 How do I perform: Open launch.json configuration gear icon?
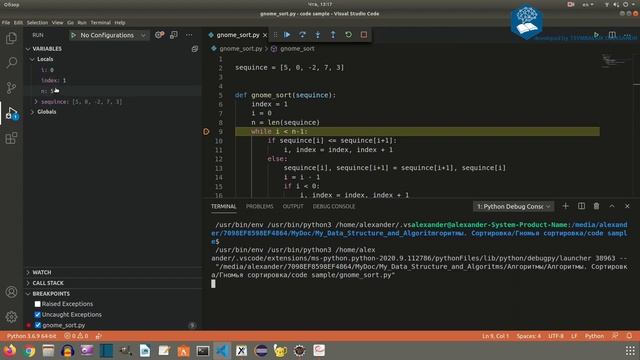click(x=159, y=35)
